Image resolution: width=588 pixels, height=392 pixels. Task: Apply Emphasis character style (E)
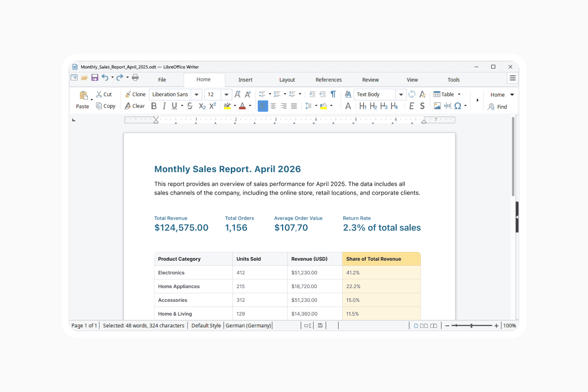coord(412,106)
